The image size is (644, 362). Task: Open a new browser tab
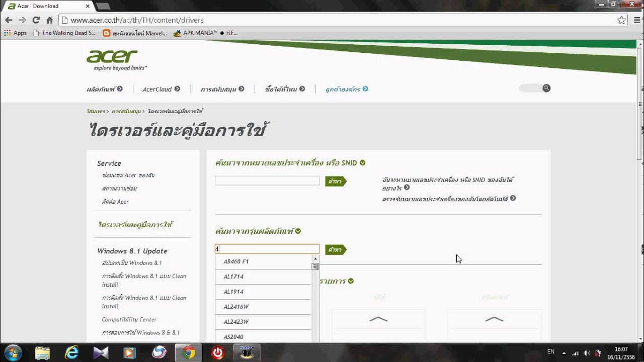103,6
